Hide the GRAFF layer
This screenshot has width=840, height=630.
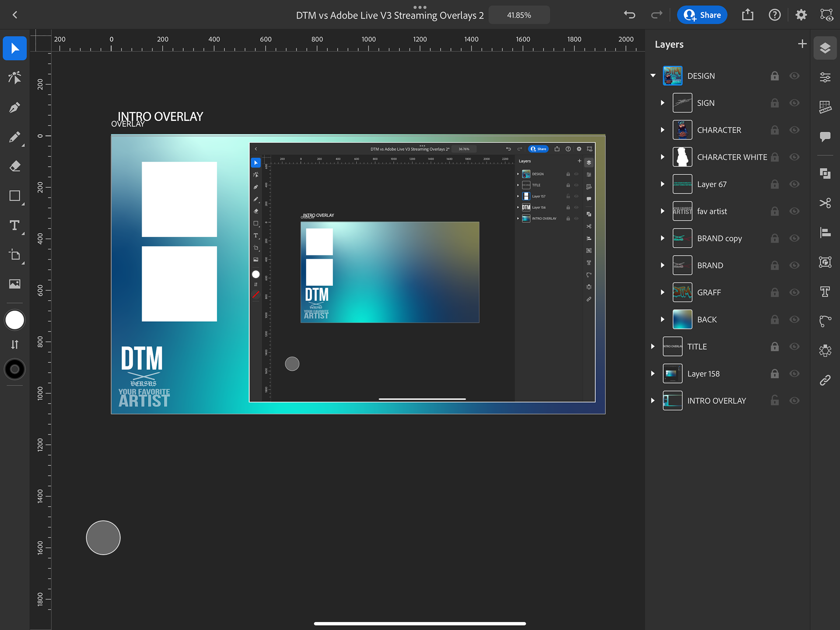(794, 292)
